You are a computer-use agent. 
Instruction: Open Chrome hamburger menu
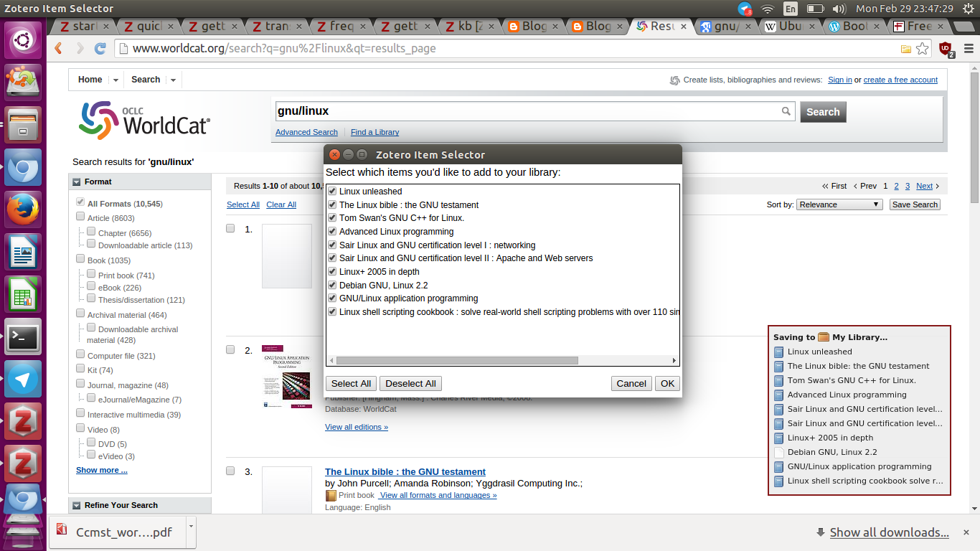pos(969,49)
